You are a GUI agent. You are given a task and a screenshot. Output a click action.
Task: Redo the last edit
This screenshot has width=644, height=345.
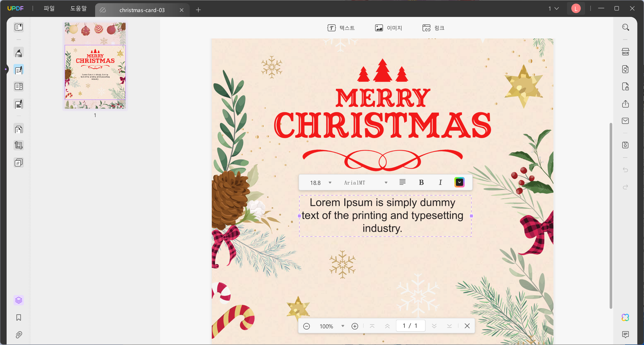[x=626, y=187]
